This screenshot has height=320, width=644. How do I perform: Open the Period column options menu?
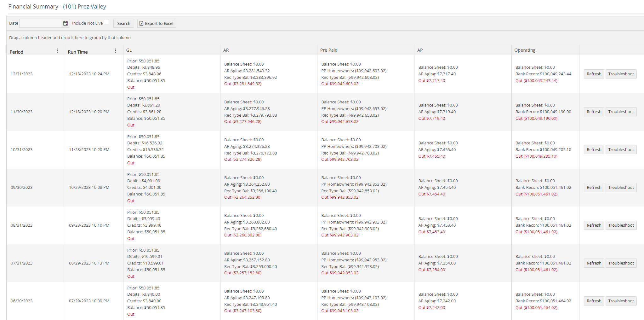coord(57,50)
